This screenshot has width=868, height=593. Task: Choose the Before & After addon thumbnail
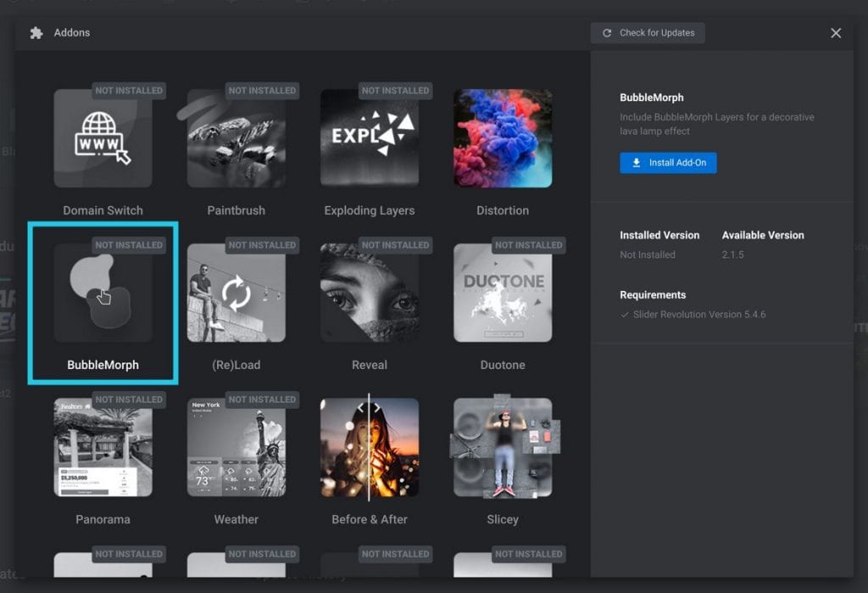pos(370,447)
